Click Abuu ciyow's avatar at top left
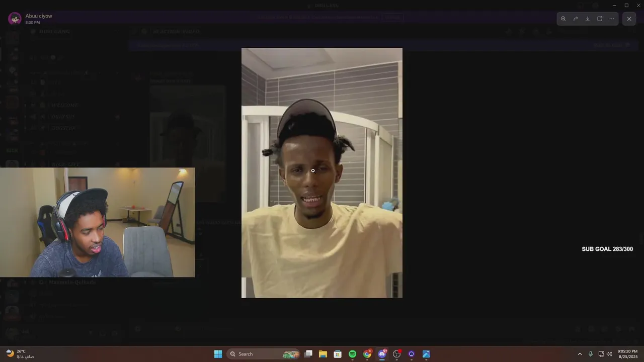This screenshot has height=362, width=644. pos(15,19)
